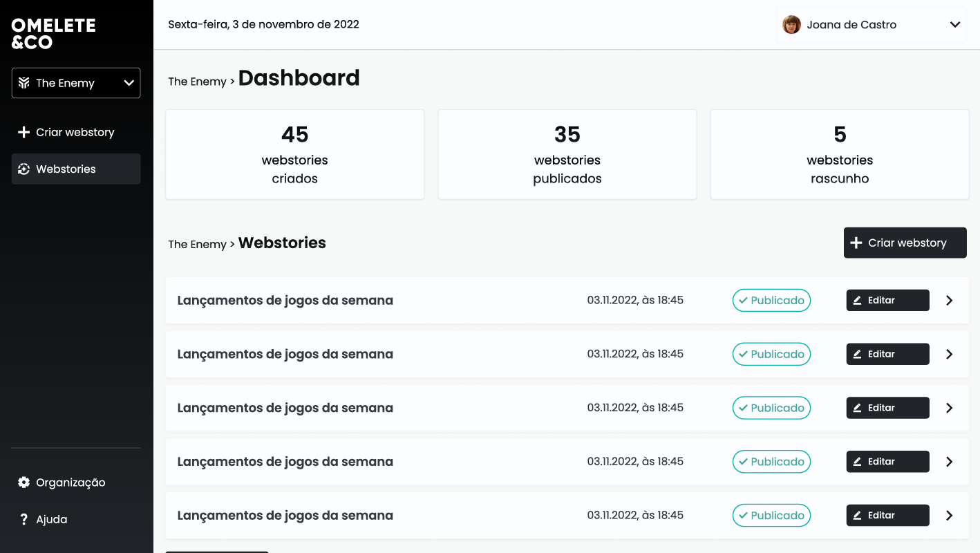Image resolution: width=980 pixels, height=553 pixels.
Task: Click the plus icon beside Criar webstory in sidebar
Action: coord(24,131)
